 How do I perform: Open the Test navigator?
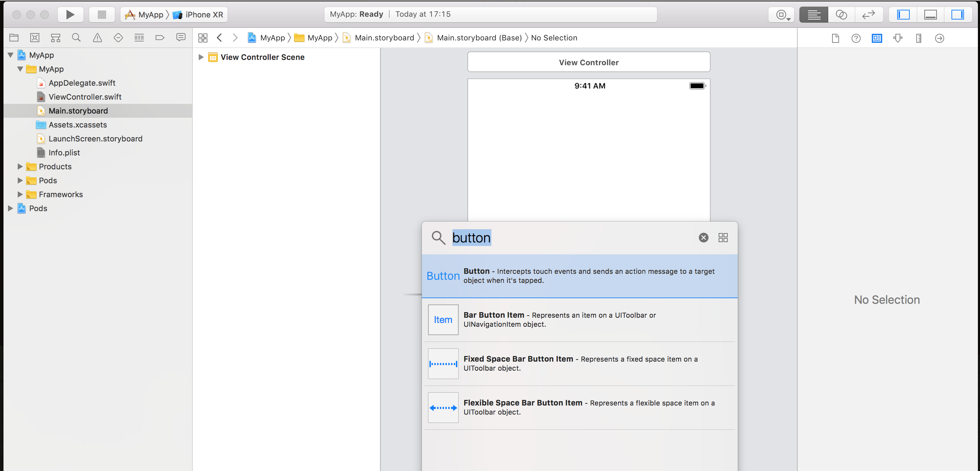point(118,38)
